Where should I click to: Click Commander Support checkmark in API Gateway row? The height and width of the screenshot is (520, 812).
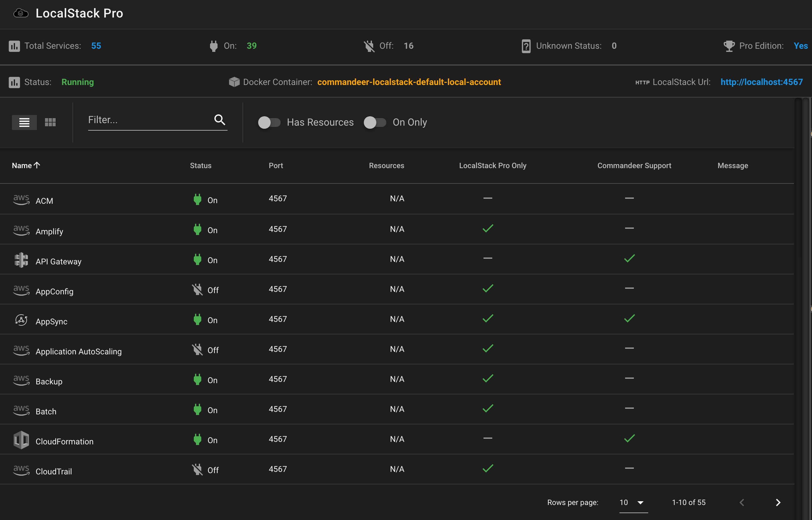[x=629, y=258]
